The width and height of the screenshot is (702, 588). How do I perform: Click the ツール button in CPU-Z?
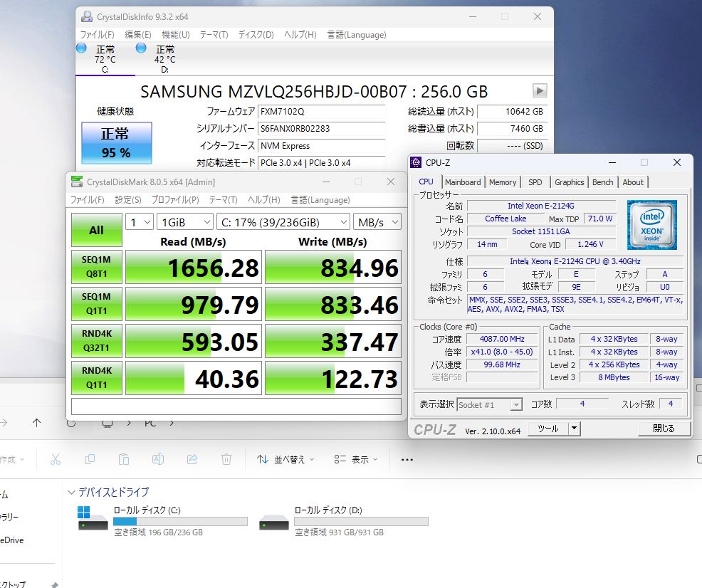tap(548, 429)
